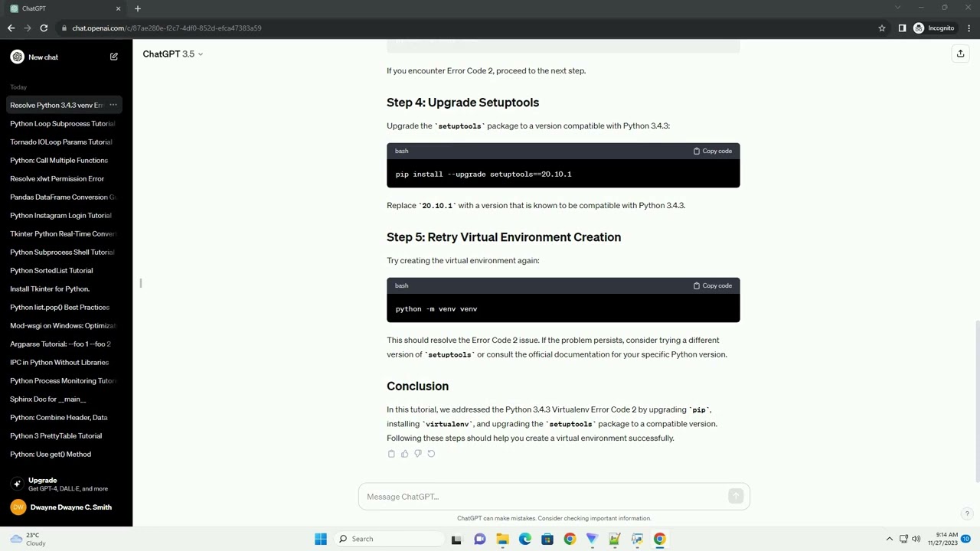Regenerate the response

click(x=431, y=454)
